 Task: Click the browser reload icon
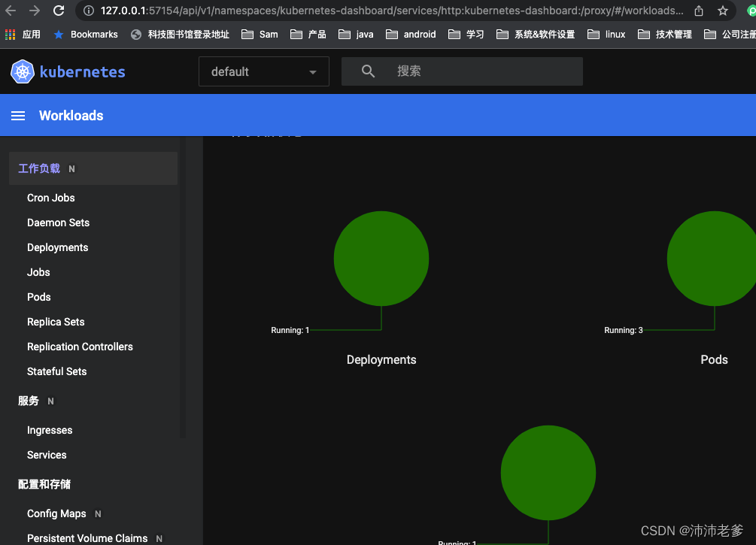(59, 11)
